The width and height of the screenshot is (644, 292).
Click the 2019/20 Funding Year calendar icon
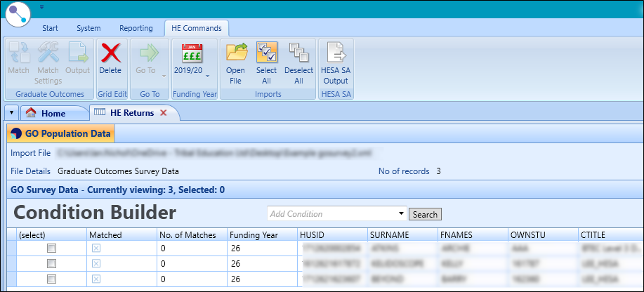(192, 53)
